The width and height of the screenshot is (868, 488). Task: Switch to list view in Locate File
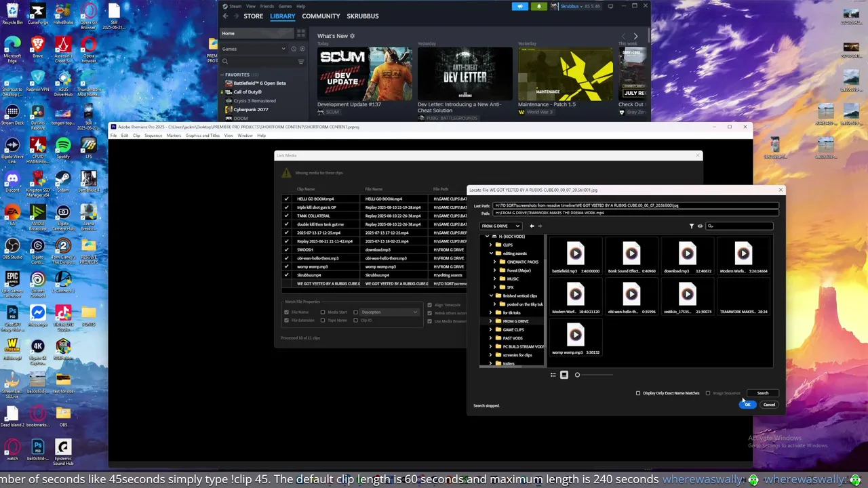coord(553,375)
